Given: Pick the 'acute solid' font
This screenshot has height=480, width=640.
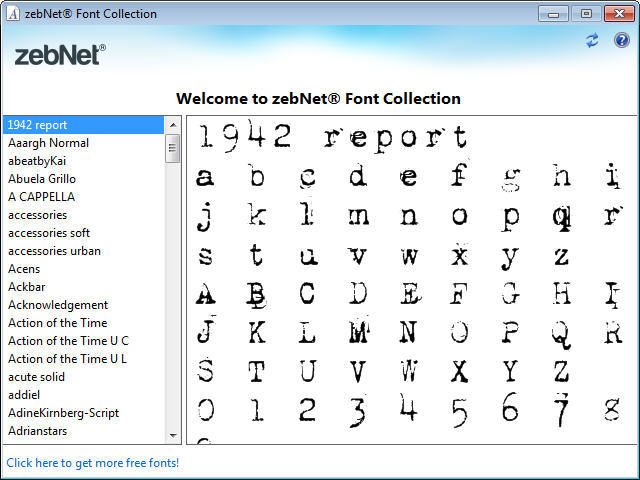Looking at the screenshot, I should [x=83, y=376].
